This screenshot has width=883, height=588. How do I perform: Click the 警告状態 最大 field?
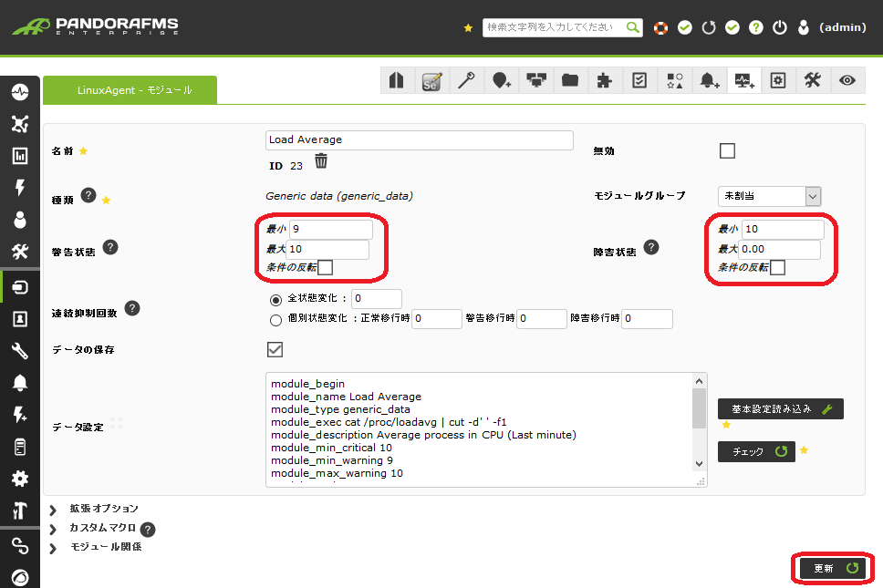(327, 249)
